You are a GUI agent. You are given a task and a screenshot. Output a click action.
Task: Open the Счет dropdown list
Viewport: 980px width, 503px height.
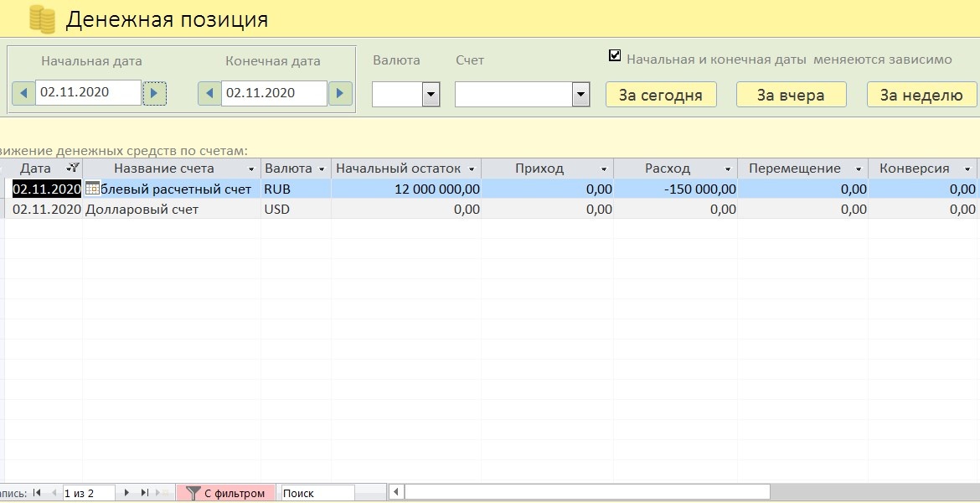pos(581,95)
